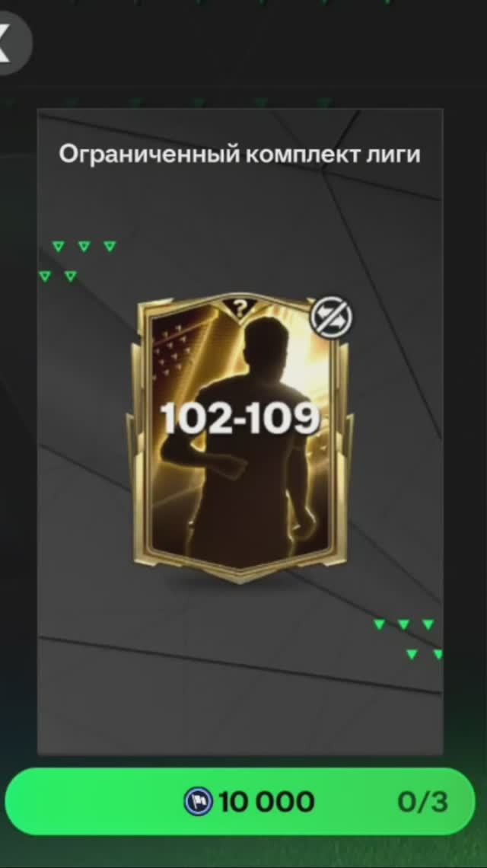Buy the pack for 10 000
The height and width of the screenshot is (868, 487).
pos(240,801)
